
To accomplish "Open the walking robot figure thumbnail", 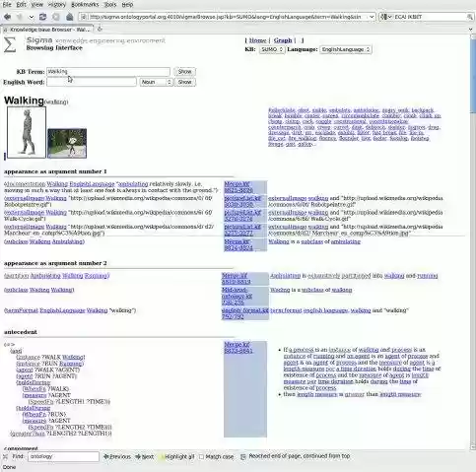I will [27, 132].
